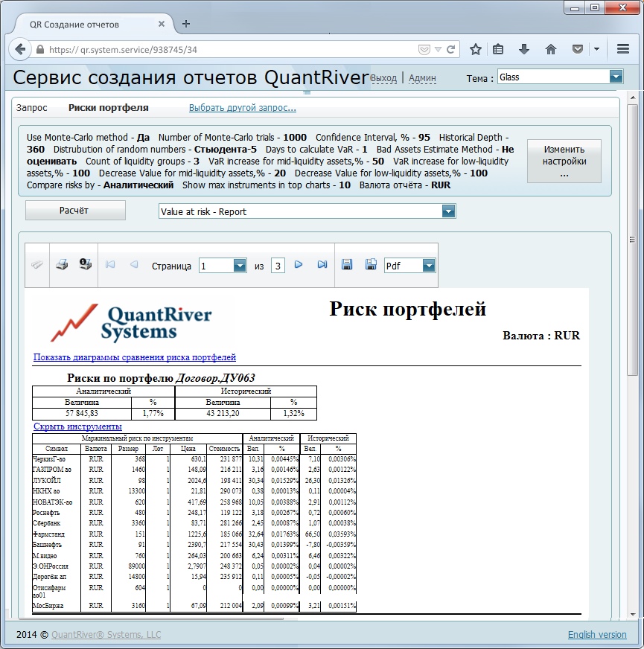
Task: Click the ГАЗПРОМ ао row symbol
Action: 52,470
